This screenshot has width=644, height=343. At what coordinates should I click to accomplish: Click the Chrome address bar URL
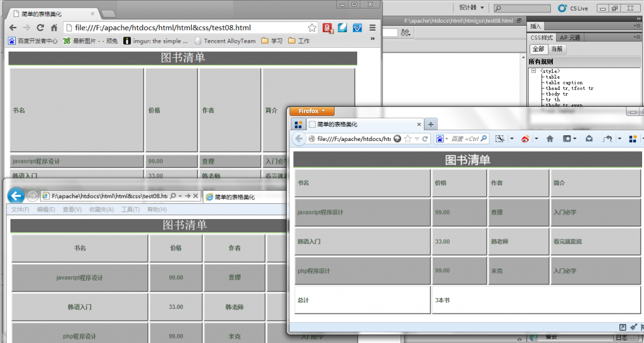(163, 28)
